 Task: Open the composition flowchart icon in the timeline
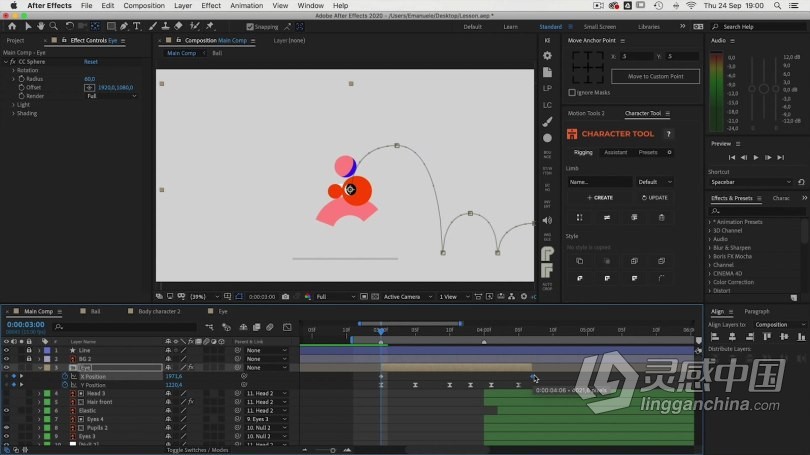pos(209,327)
